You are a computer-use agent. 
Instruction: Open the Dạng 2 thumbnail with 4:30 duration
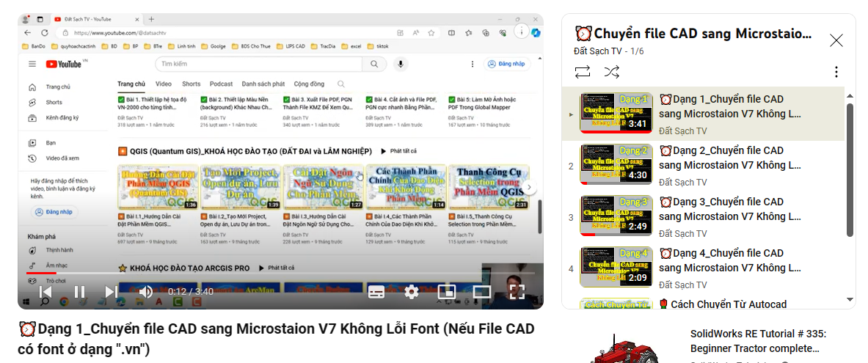[x=616, y=164]
